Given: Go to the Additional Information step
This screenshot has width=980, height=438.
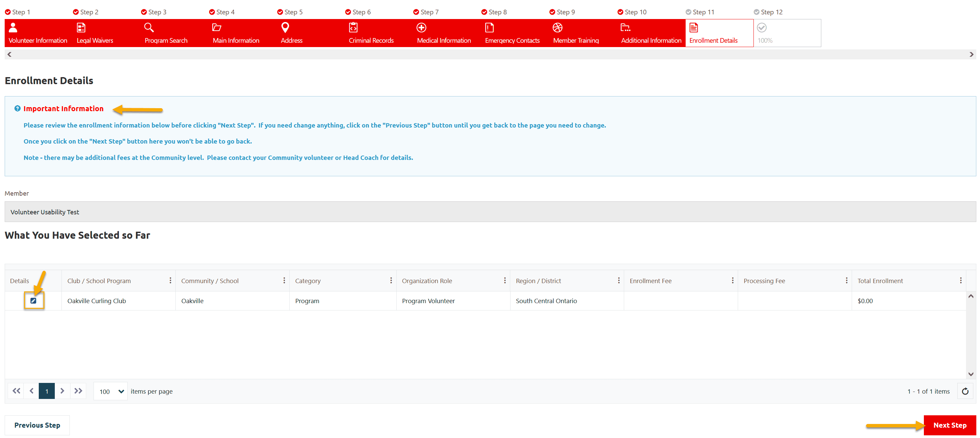Looking at the screenshot, I should click(x=651, y=33).
